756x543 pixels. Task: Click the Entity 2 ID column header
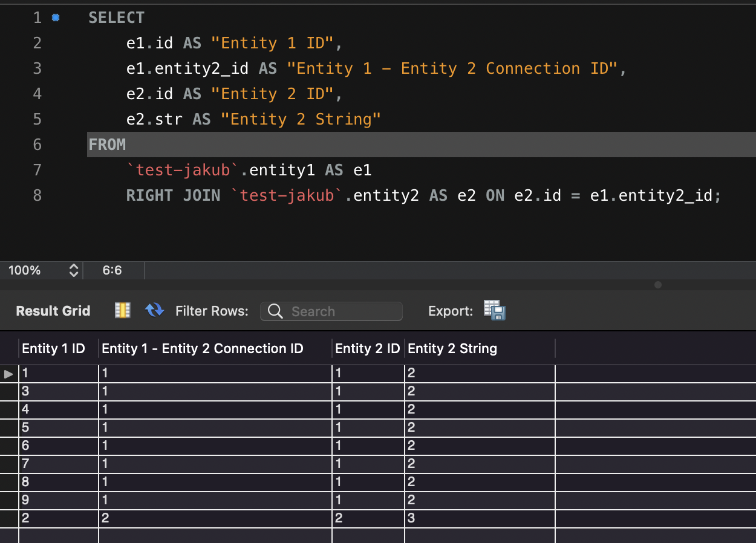(x=368, y=348)
